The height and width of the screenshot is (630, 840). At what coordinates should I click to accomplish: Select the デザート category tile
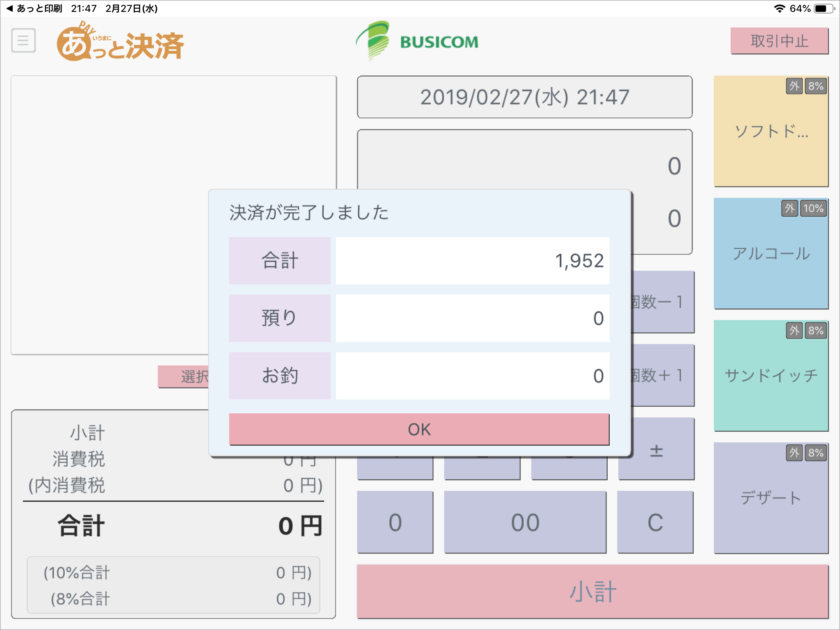(x=771, y=498)
